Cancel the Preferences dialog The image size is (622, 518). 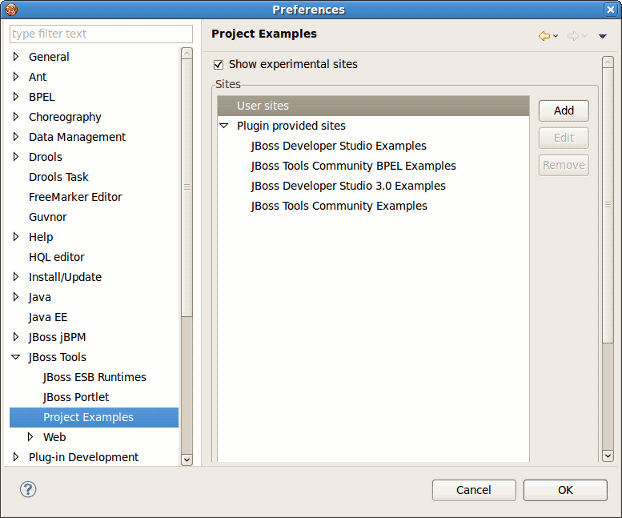click(x=473, y=490)
